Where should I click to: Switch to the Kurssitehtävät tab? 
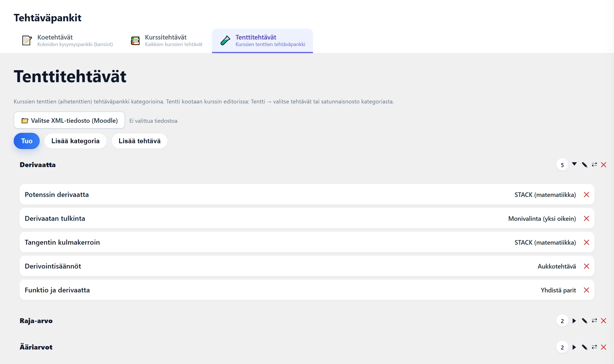pyautogui.click(x=167, y=41)
